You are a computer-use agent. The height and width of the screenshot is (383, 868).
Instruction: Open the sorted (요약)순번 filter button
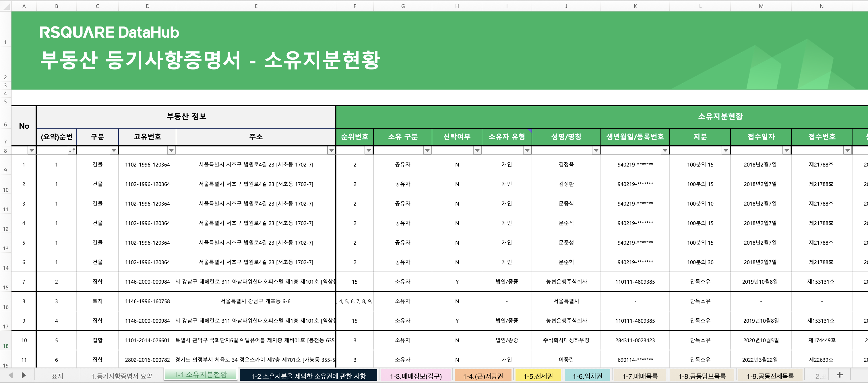pos(72,150)
